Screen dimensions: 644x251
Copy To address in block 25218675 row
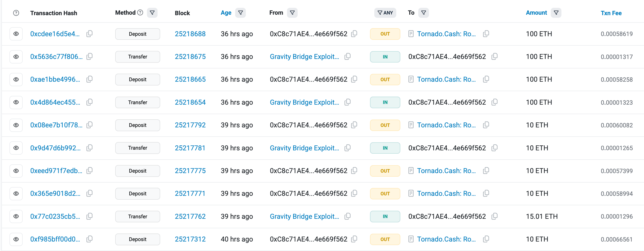(x=494, y=56)
